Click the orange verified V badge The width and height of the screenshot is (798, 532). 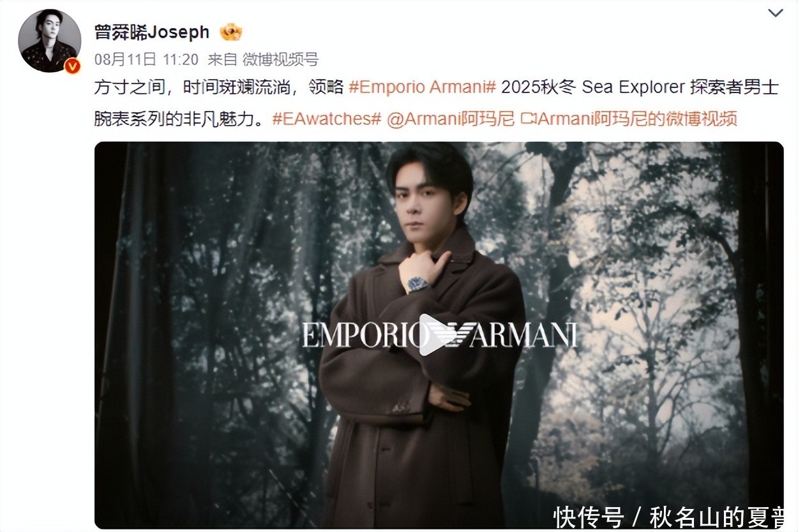click(72, 66)
